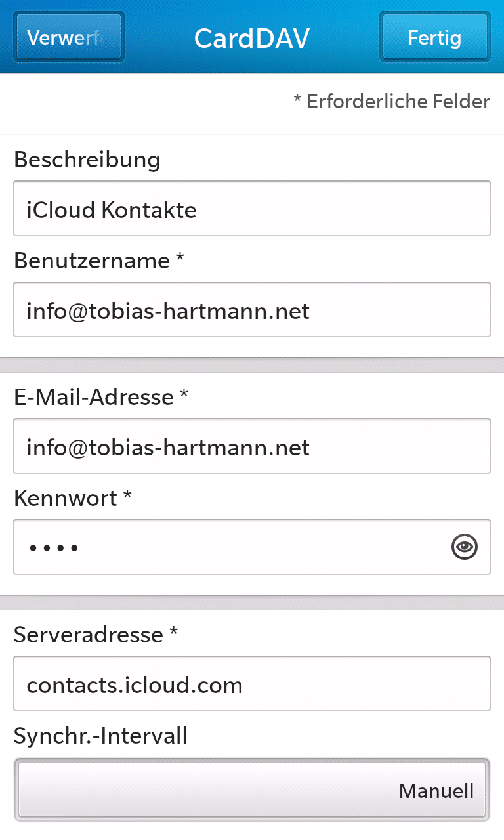Screen dimensions: 504x840
Task: Tap the Beschreibung label
Action: tap(87, 159)
